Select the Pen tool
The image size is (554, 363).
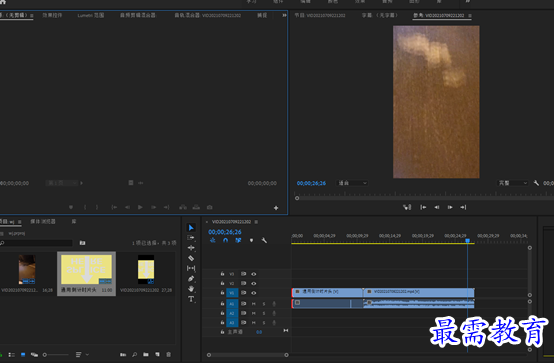191,279
